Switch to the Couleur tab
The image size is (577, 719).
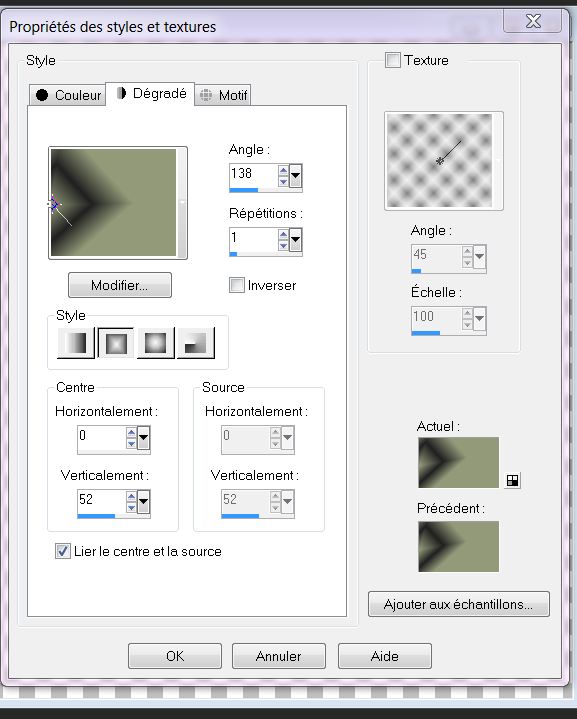pos(67,95)
